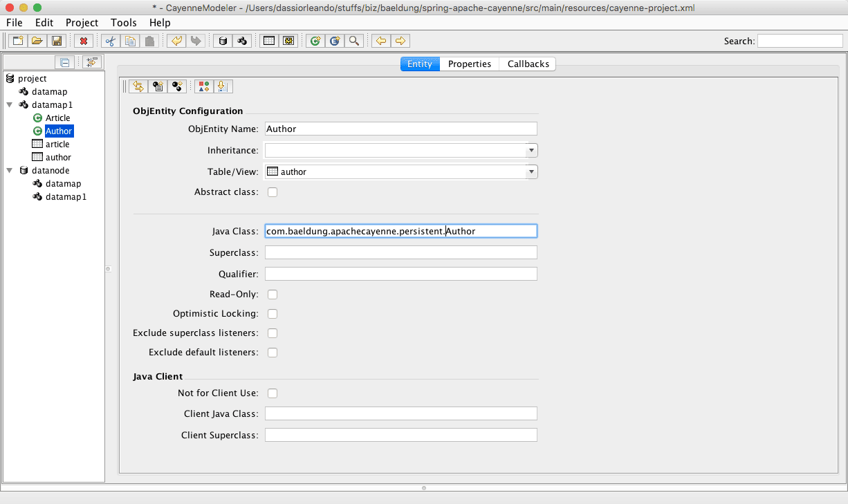Open the Inheritance dropdown
The image size is (848, 504).
coord(531,151)
